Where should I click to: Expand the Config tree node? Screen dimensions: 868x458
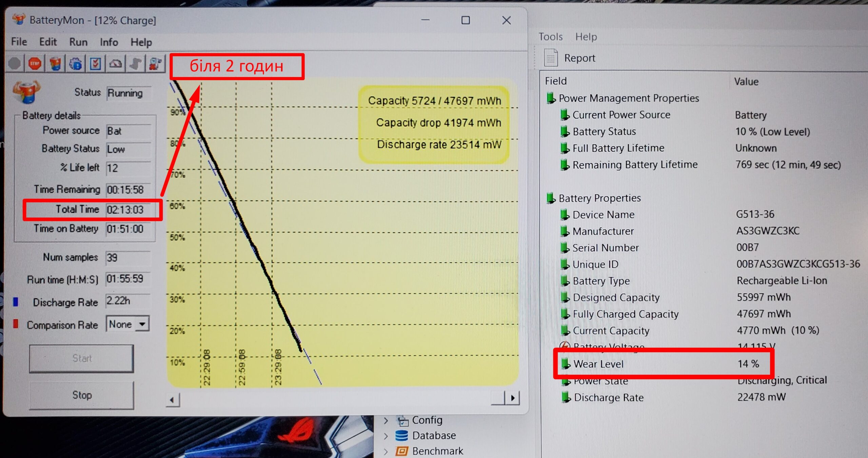pos(386,421)
